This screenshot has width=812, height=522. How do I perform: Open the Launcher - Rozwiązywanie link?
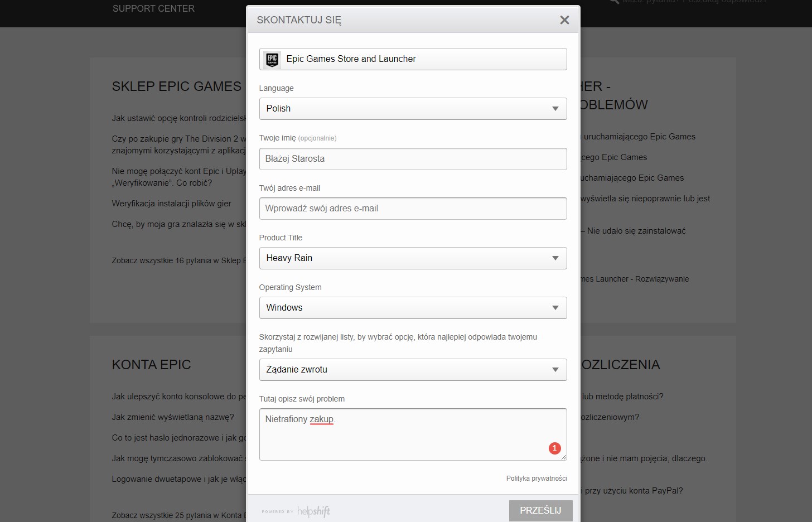tap(635, 279)
